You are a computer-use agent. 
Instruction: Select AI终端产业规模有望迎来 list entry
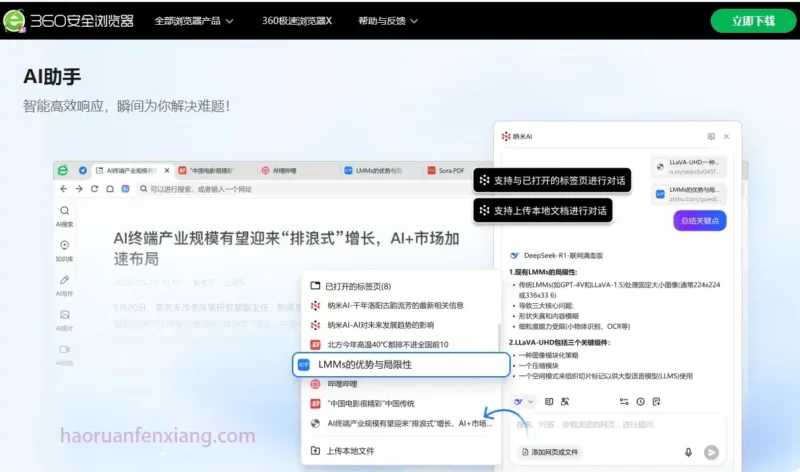click(402, 423)
